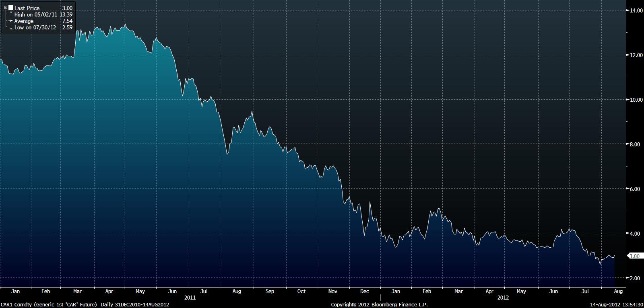Click the white Last Price color swatch
The height and width of the screenshot is (308, 644).
point(11,8)
